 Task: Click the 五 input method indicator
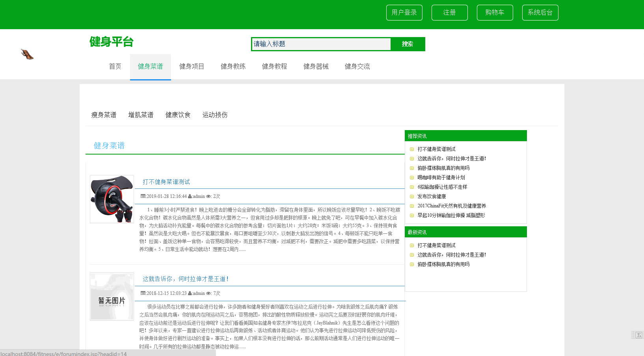[x=639, y=335]
